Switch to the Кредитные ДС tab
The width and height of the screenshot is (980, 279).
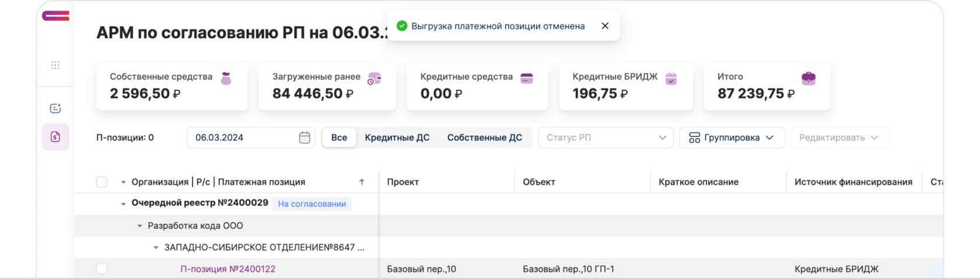397,137
